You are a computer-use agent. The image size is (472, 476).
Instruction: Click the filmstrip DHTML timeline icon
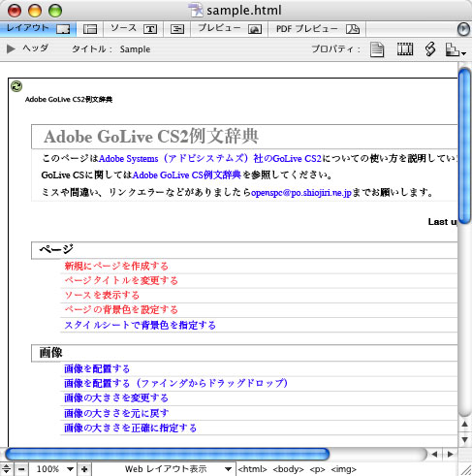click(x=405, y=49)
